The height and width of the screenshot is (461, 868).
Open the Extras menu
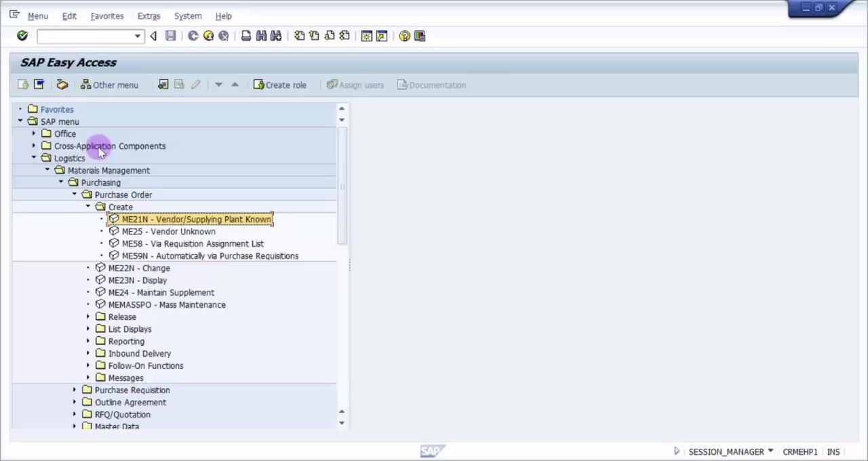tap(149, 16)
